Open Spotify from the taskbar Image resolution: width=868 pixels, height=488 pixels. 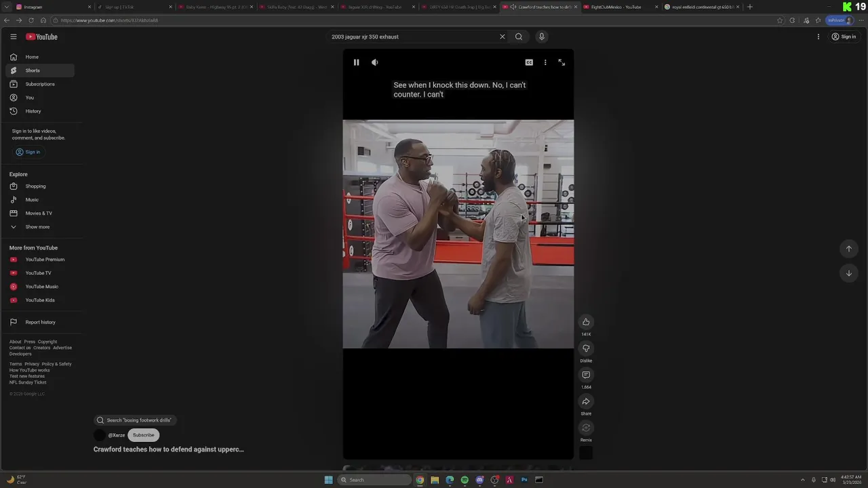pyautogui.click(x=465, y=480)
